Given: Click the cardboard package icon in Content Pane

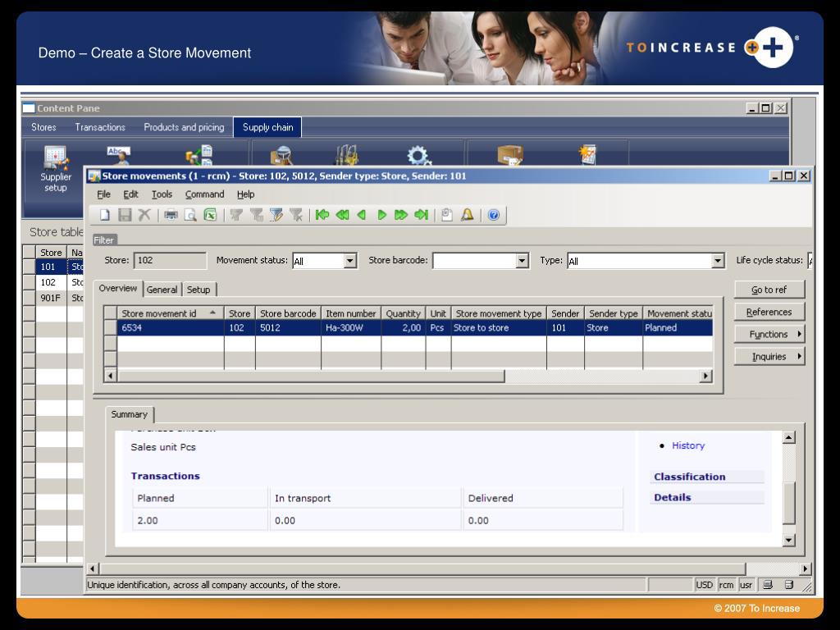Looking at the screenshot, I should (510, 155).
